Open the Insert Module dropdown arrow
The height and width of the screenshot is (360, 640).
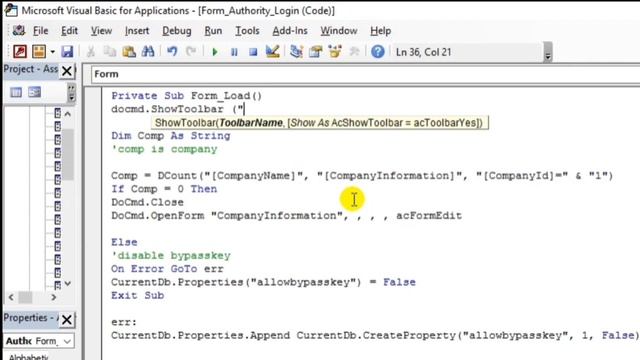tap(53, 52)
